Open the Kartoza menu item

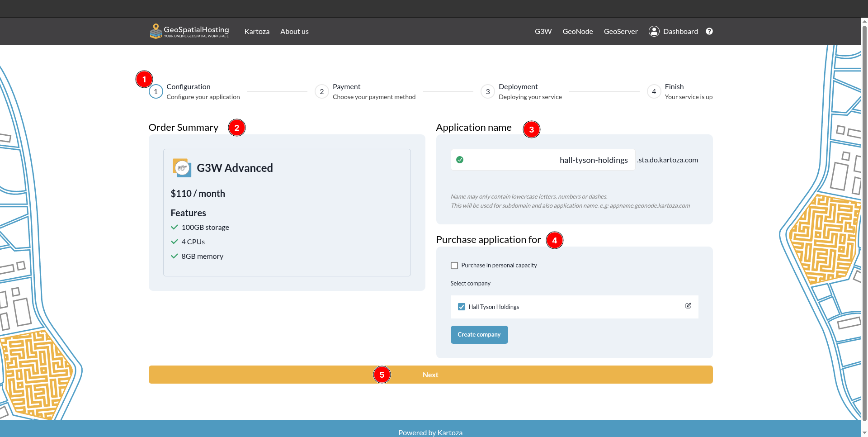[x=257, y=31]
